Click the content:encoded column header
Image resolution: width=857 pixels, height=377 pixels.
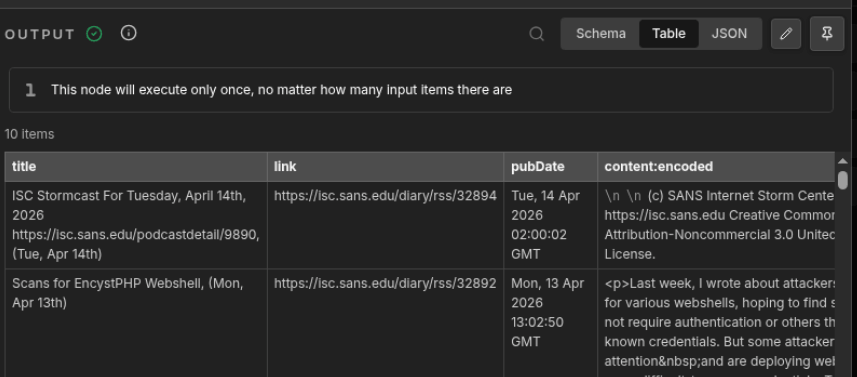pos(716,167)
